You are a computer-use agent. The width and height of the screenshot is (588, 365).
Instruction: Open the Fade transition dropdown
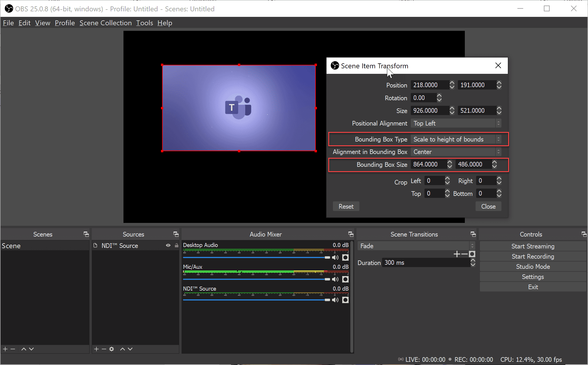416,246
